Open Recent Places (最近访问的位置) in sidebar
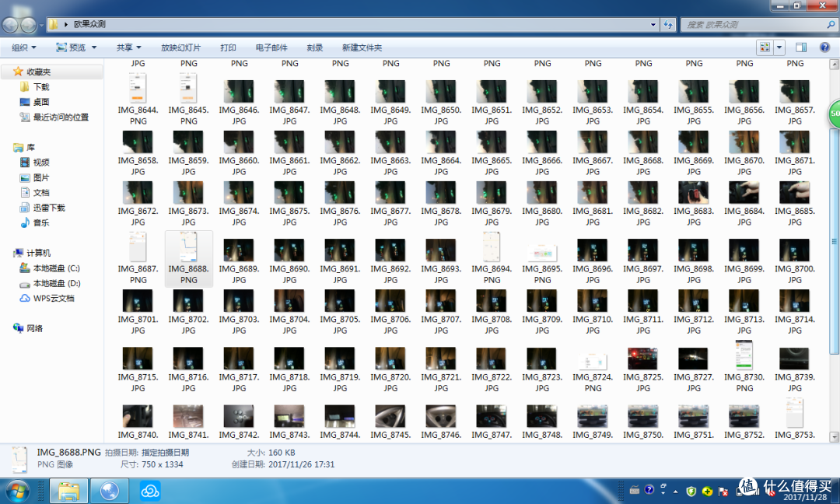 [x=54, y=117]
